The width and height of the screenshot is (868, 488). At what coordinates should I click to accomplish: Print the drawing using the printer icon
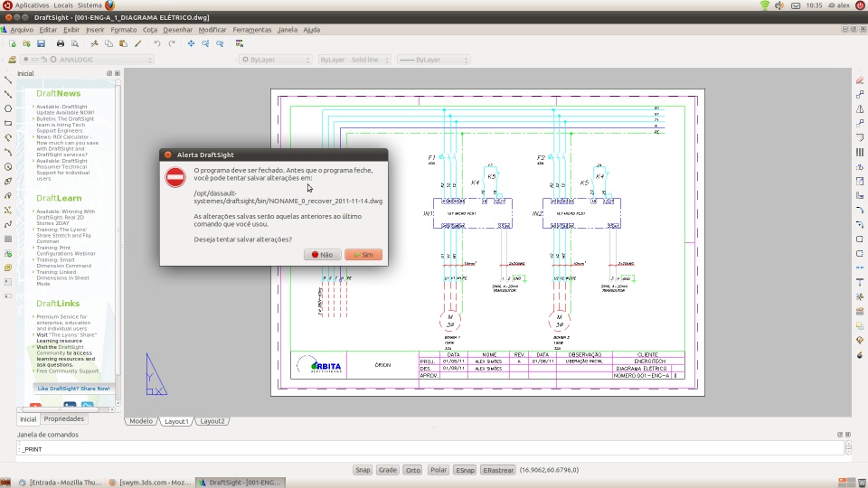click(x=61, y=43)
